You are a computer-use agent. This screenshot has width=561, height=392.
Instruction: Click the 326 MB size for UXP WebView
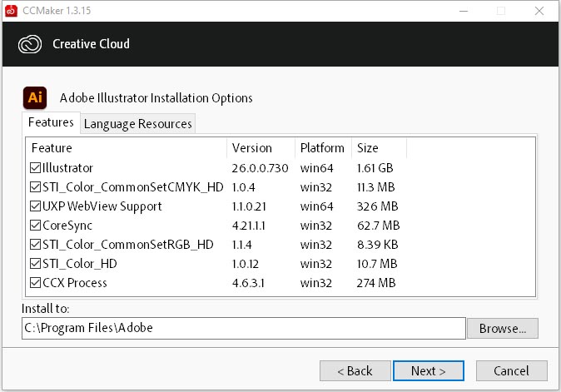click(377, 206)
